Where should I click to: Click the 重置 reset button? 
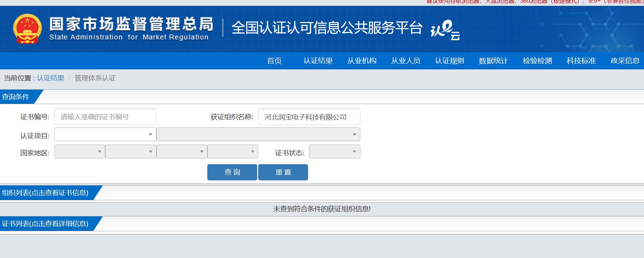pos(283,172)
